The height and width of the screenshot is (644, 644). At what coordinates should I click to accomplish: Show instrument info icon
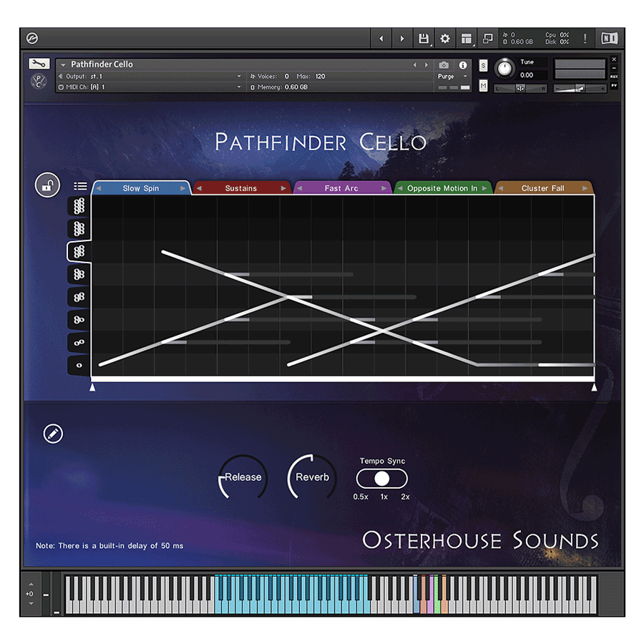point(463,65)
